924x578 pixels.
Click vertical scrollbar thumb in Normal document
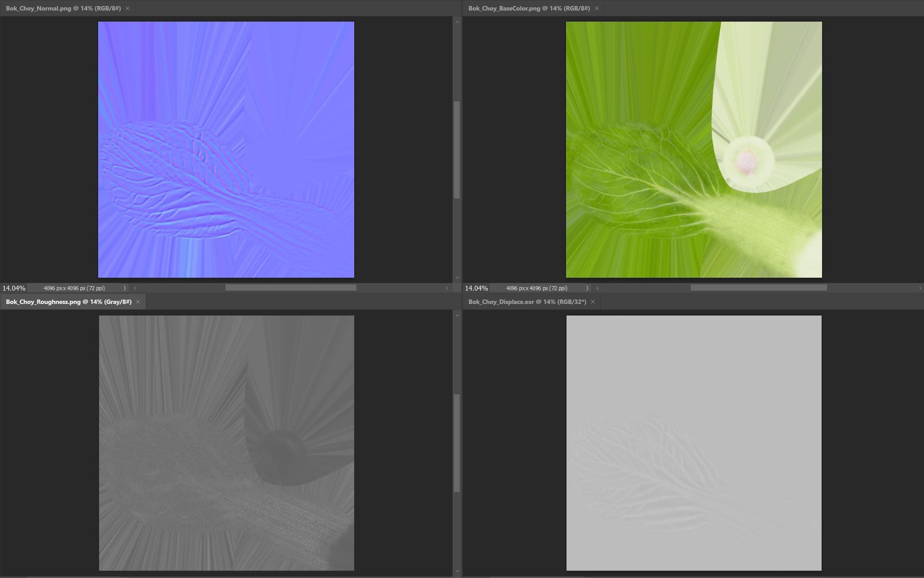tap(457, 150)
